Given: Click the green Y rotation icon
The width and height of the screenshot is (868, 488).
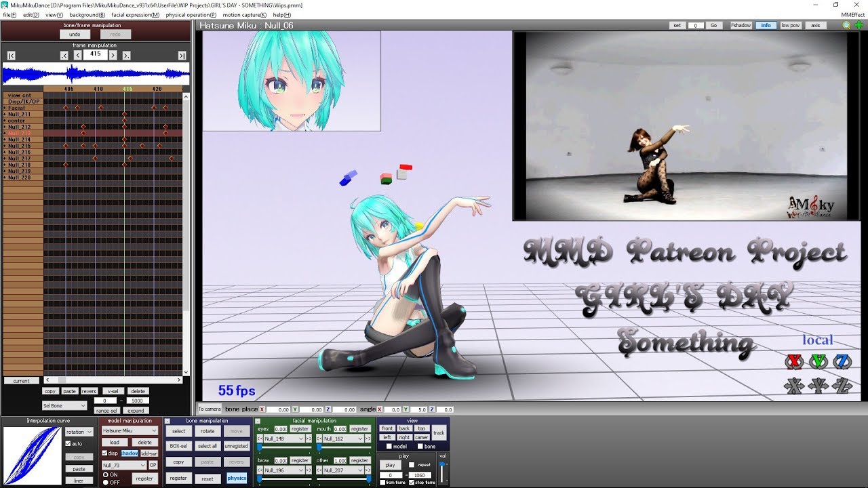Looking at the screenshot, I should [818, 361].
